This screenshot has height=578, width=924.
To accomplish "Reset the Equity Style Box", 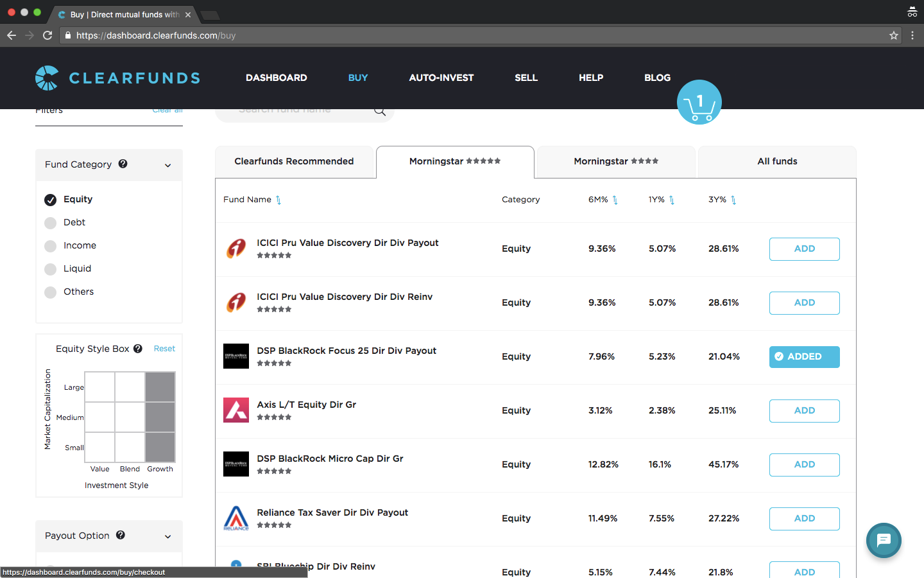I will [164, 349].
